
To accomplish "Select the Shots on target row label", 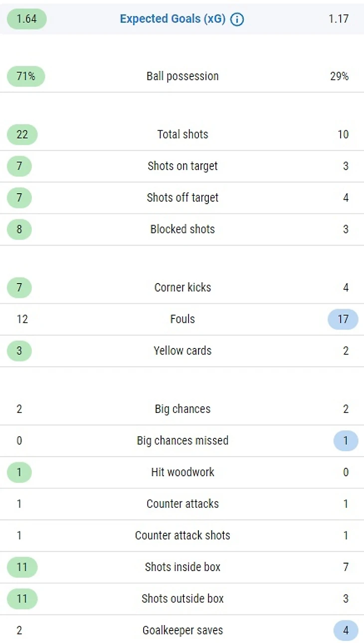I will click(x=182, y=166).
